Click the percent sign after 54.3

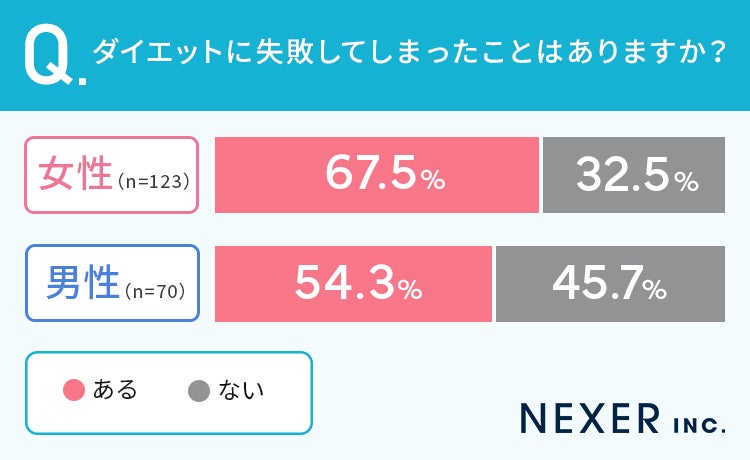pos(409,291)
